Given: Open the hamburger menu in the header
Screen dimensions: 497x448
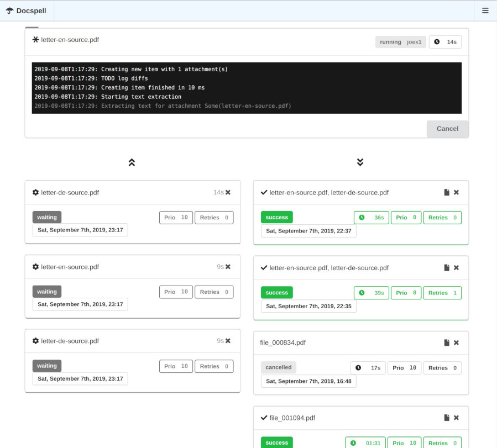Looking at the screenshot, I should (485, 10).
